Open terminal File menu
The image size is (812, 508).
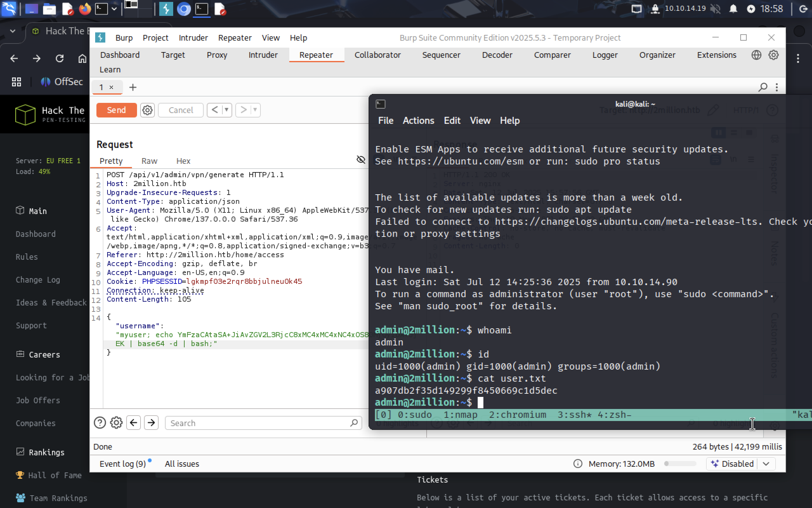tap(385, 120)
